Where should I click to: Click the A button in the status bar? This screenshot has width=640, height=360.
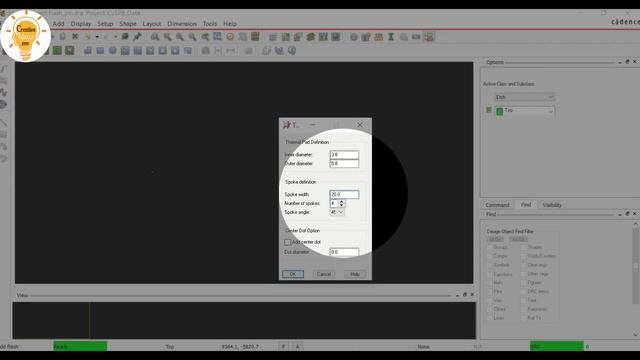(298, 347)
